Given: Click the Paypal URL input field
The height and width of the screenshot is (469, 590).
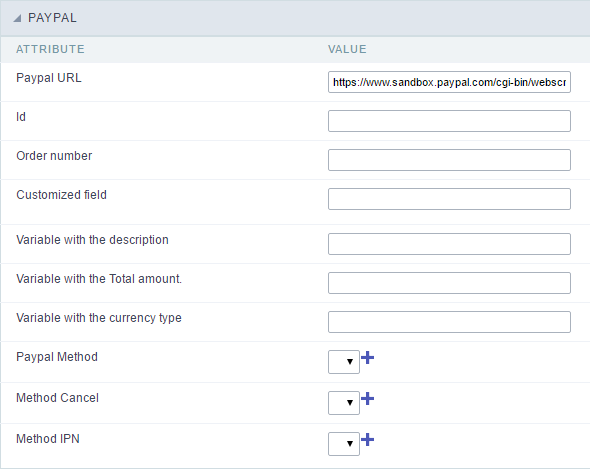Looking at the screenshot, I should point(449,82).
